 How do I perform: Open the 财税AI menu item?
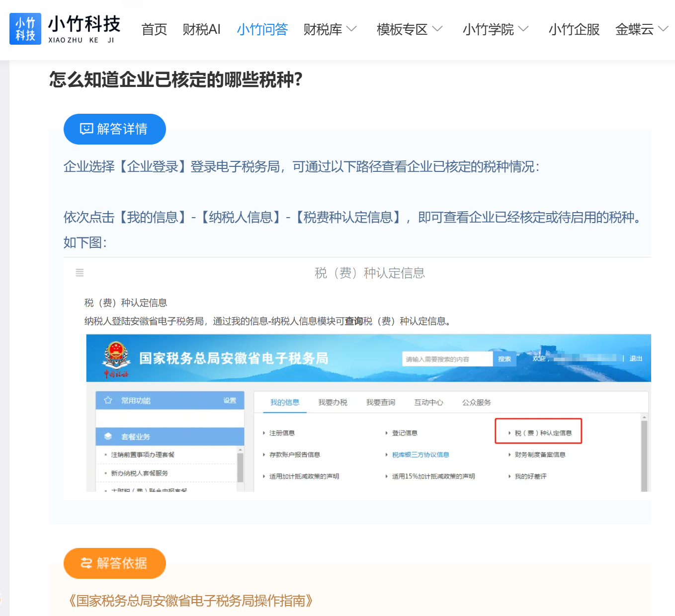click(x=201, y=30)
